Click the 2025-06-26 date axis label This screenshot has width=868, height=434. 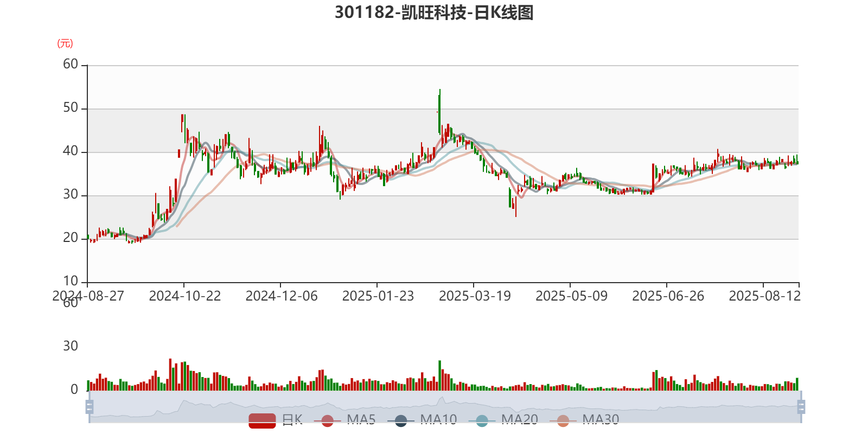(x=668, y=296)
